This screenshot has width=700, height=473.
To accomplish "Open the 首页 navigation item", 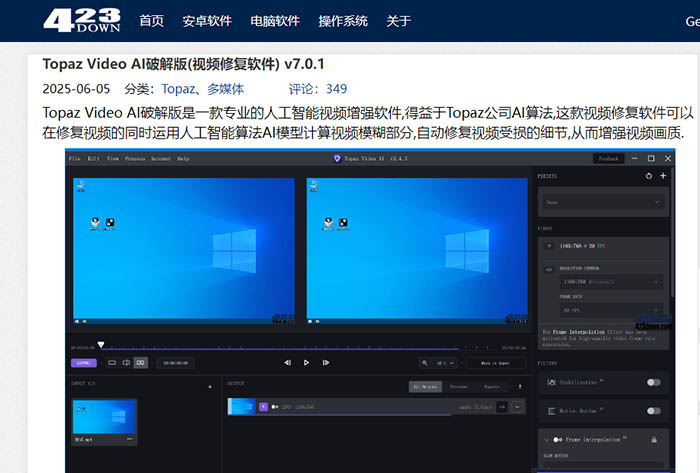I will [x=151, y=21].
